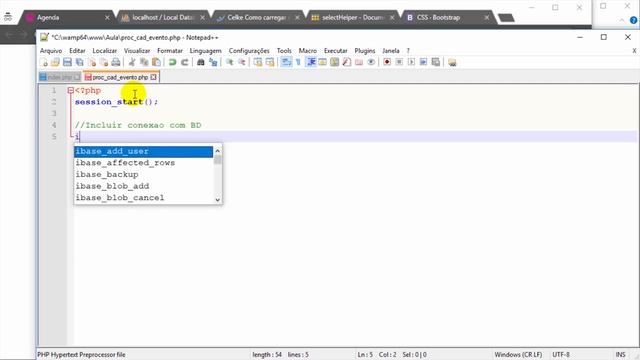Click the Zoom Out toolbar icon
The image size is (640, 360).
coord(242,62)
